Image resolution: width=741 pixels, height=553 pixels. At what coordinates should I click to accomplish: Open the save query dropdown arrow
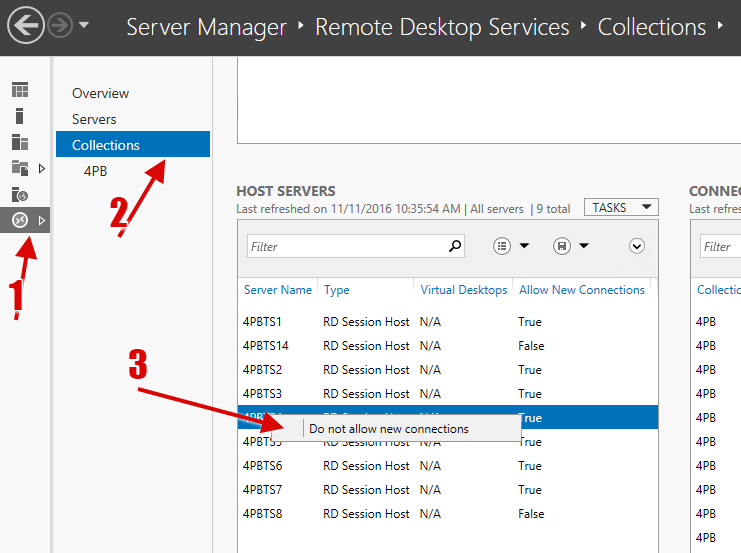point(584,245)
